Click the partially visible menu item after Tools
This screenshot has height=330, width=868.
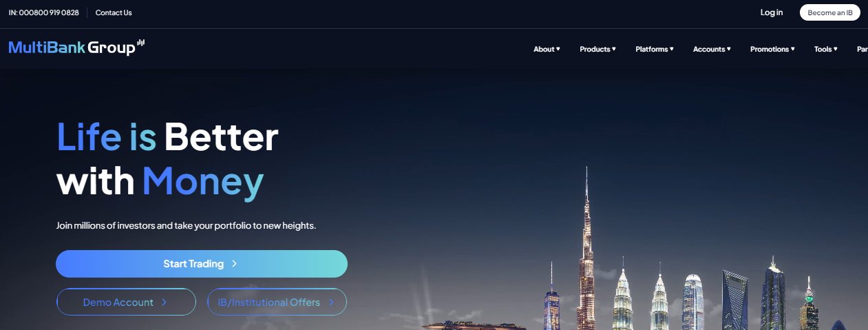click(862, 49)
